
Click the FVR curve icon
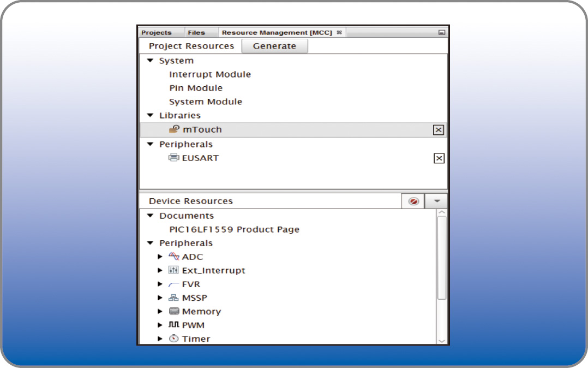174,284
